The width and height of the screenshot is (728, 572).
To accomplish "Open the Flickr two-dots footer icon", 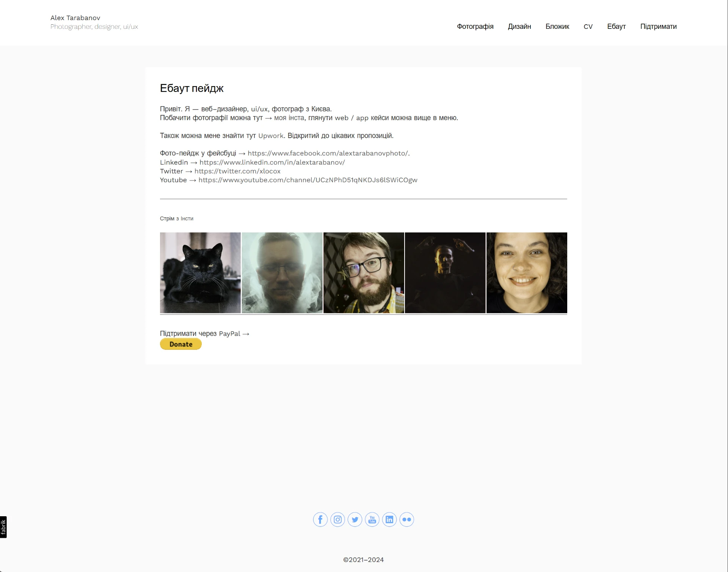I will click(406, 520).
